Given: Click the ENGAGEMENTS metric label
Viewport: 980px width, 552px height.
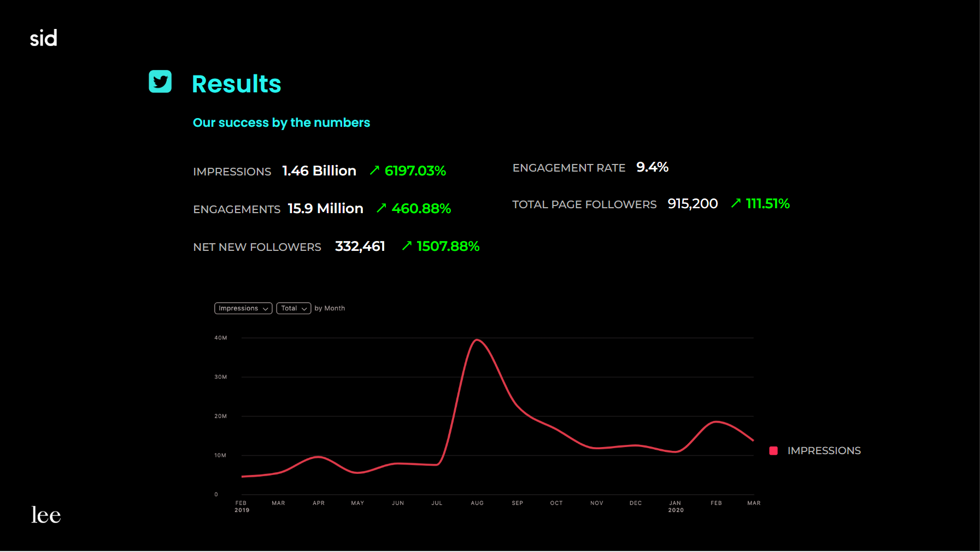Looking at the screenshot, I should (x=237, y=209).
